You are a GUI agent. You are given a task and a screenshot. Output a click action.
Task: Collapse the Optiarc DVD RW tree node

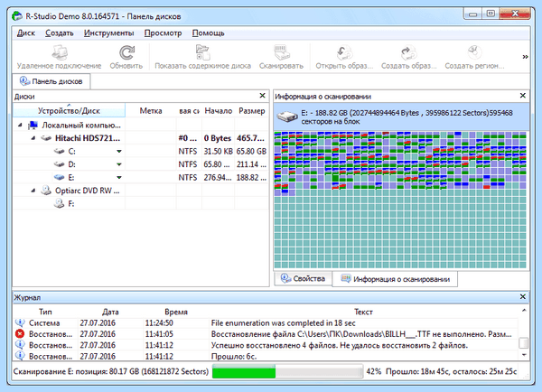pyautogui.click(x=33, y=190)
